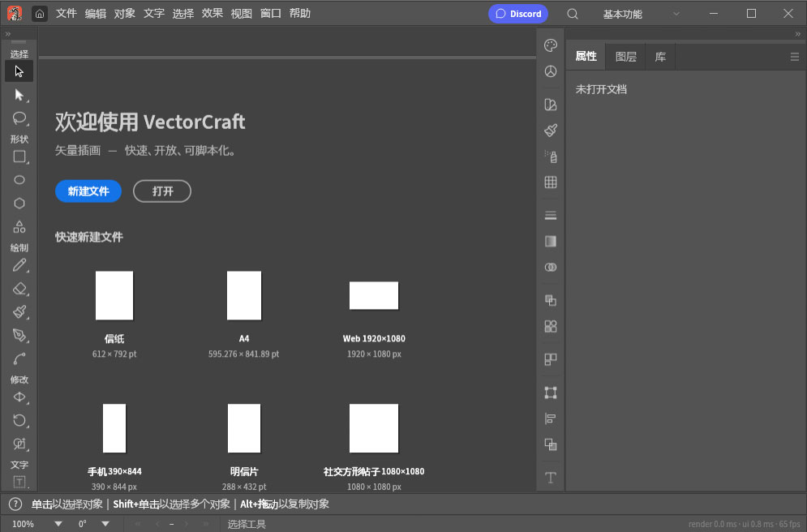Image resolution: width=807 pixels, height=532 pixels.
Task: Open the four-shapes assets panel
Action: [551, 326]
